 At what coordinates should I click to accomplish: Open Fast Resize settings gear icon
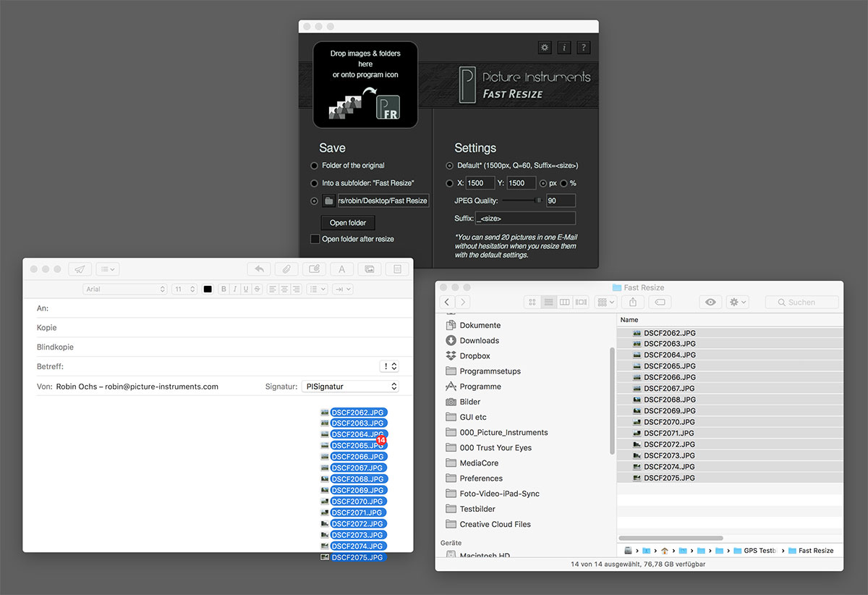(x=545, y=48)
